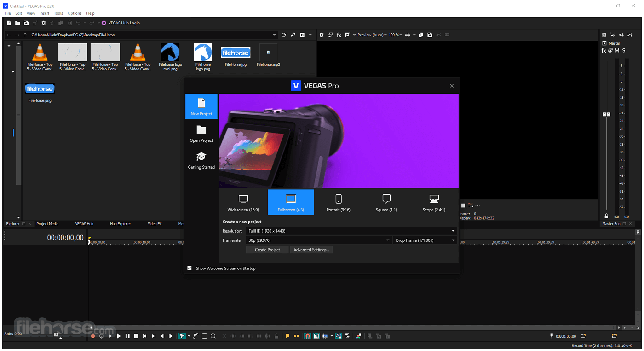The image size is (644, 351).
Task: Choose the Scope (2.4:1) preset
Action: tap(434, 202)
